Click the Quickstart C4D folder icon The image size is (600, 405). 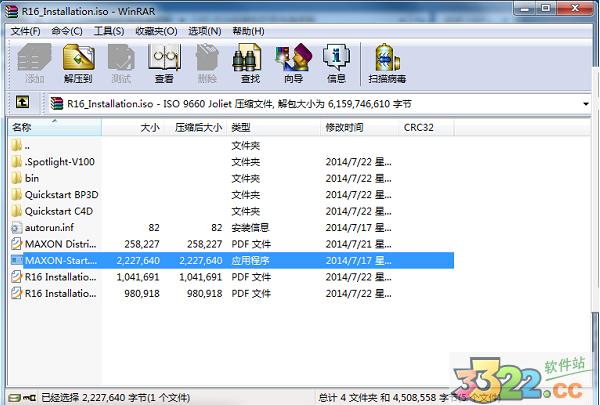click(16, 211)
